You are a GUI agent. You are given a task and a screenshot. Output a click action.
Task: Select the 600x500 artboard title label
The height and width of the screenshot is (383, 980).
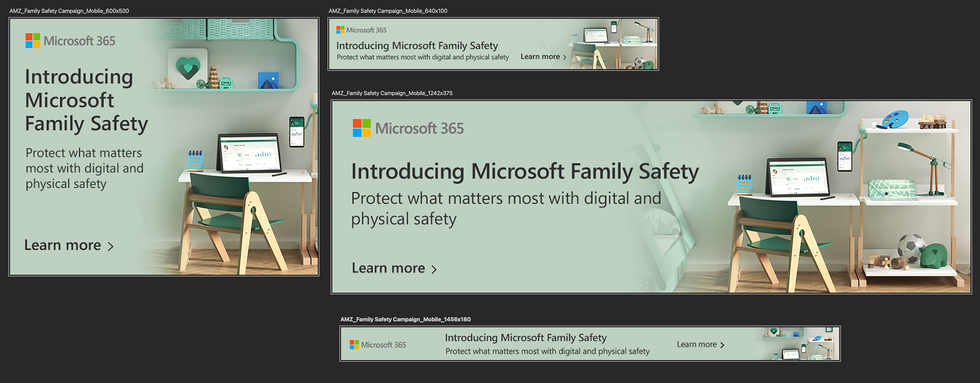69,11
